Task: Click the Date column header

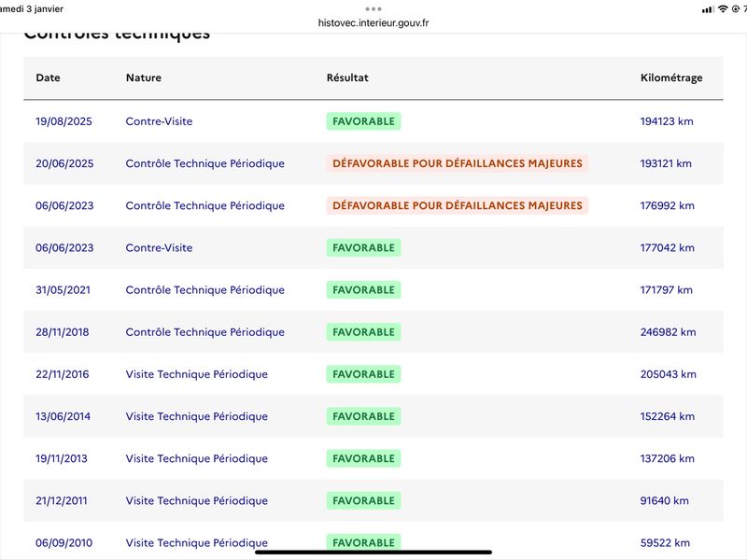Action: [48, 77]
